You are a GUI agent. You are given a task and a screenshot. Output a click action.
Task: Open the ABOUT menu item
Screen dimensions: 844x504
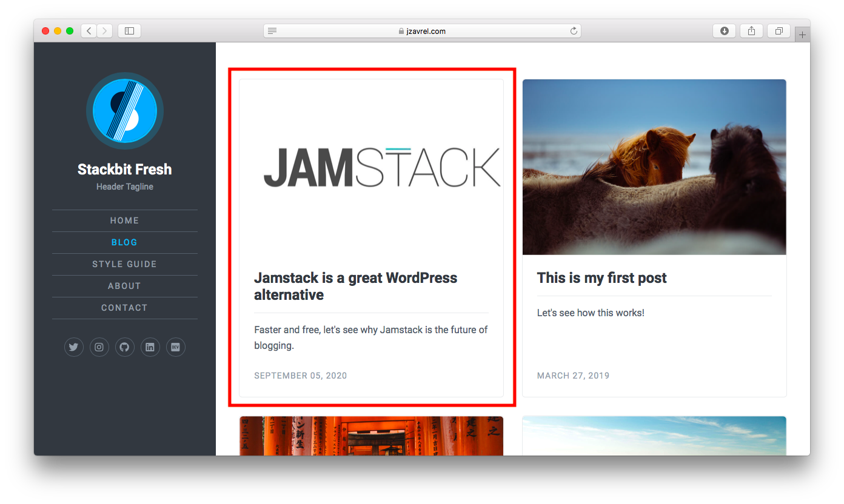[x=125, y=286]
